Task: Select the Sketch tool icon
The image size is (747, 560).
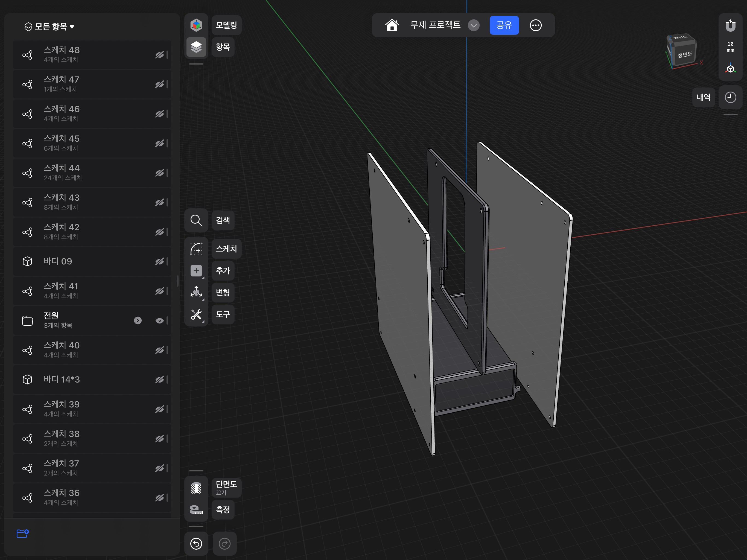Action: (196, 249)
